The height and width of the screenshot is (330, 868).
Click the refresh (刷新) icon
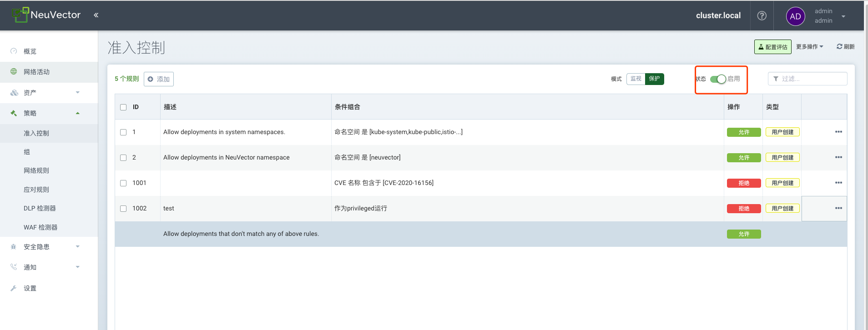click(x=839, y=47)
